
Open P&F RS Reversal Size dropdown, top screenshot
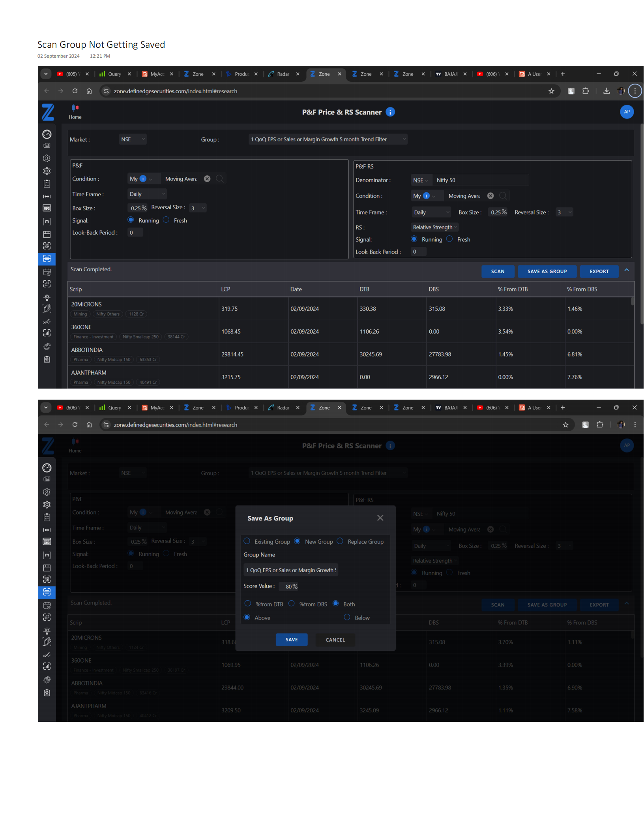(564, 212)
